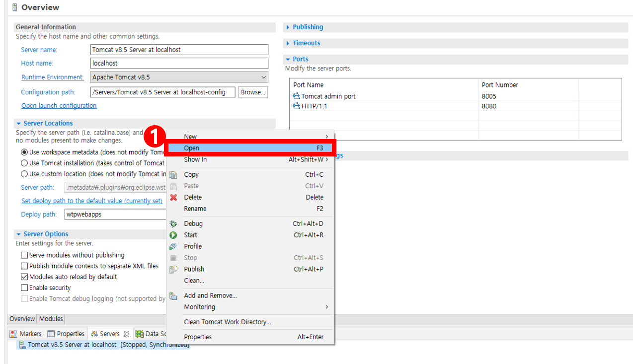Viewport: 633px width, 364px height.
Task: Choose Properties from the context menu
Action: (x=250, y=337)
